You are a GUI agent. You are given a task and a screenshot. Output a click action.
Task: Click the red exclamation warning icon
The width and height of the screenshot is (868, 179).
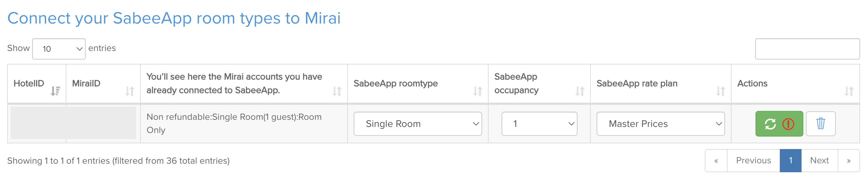point(788,124)
